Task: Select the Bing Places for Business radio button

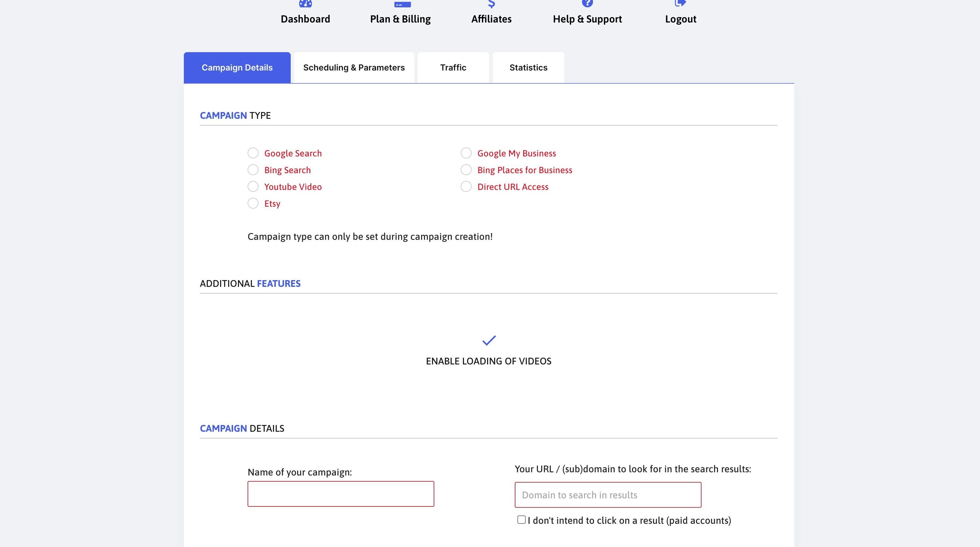Action: [466, 170]
